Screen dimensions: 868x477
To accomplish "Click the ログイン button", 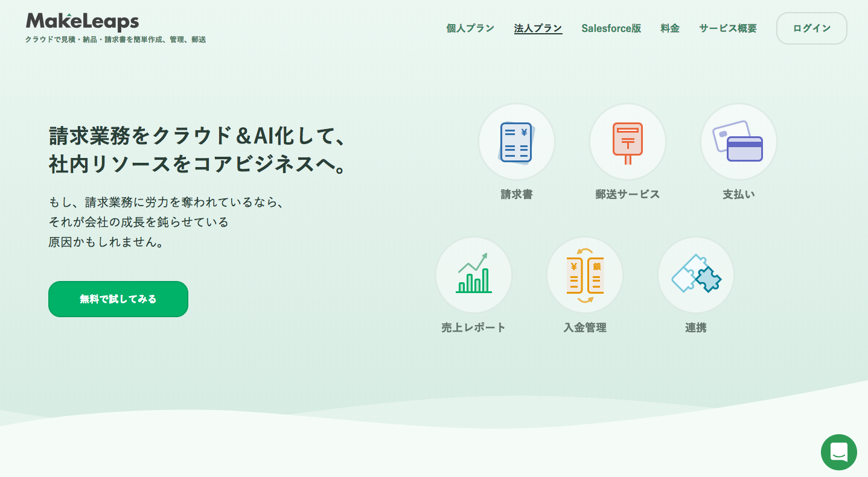I will 811,28.
